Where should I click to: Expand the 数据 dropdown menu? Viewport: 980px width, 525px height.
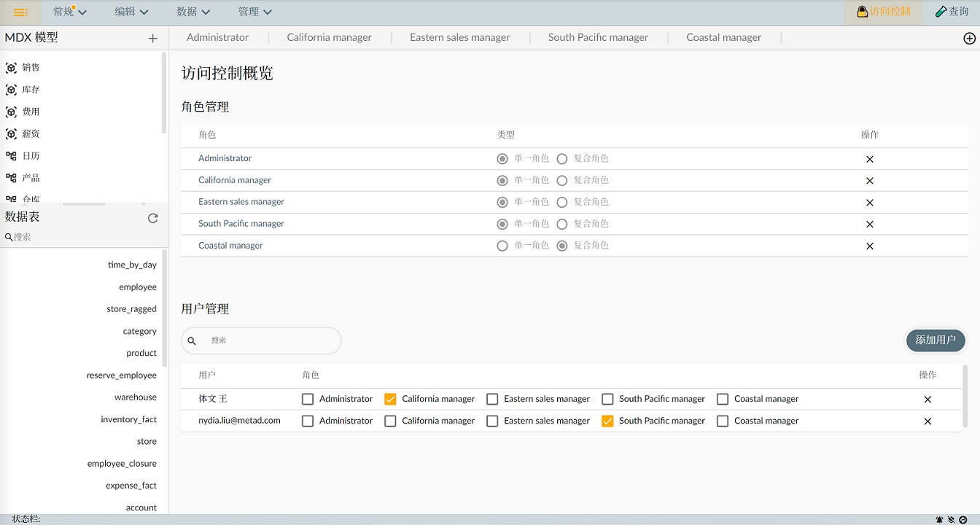click(193, 12)
